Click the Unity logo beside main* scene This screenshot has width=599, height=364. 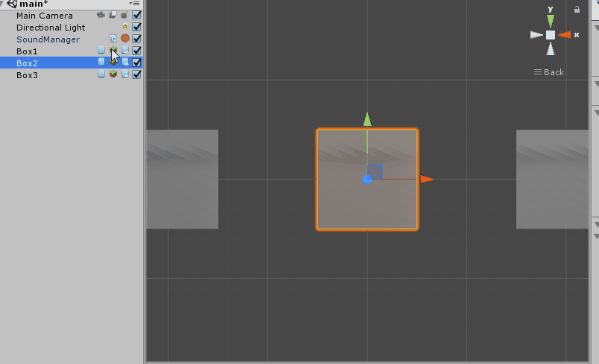(12, 4)
